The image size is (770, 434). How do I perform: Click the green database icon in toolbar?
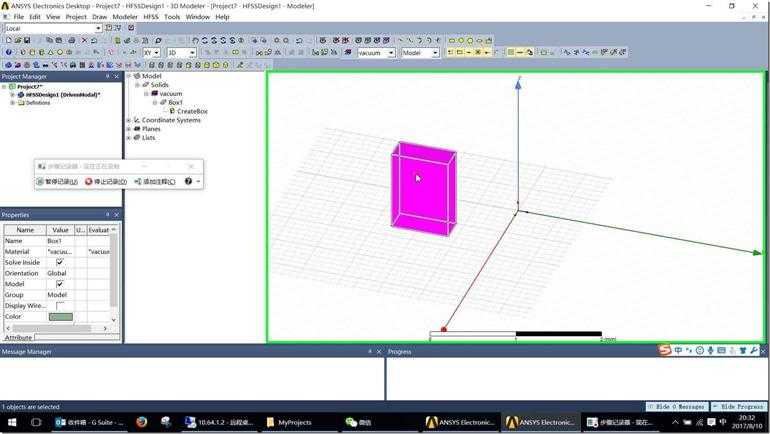(x=117, y=40)
